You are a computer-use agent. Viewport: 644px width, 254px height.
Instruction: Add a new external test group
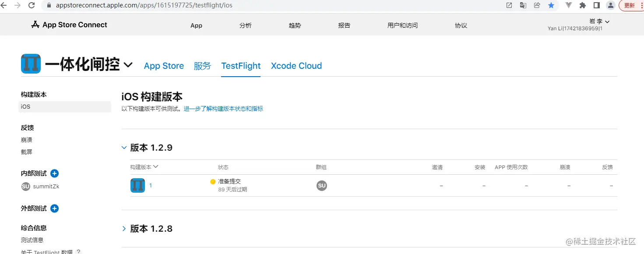[x=54, y=208]
